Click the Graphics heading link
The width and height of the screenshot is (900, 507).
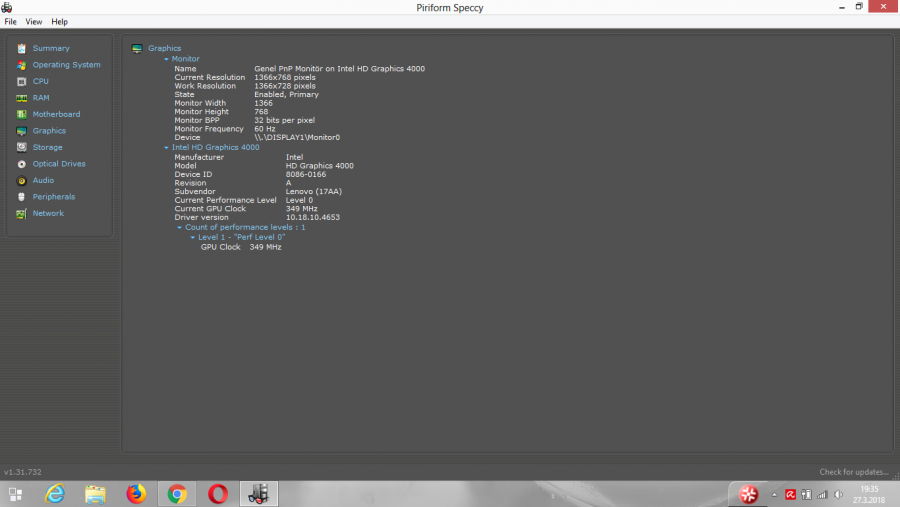pyautogui.click(x=165, y=48)
